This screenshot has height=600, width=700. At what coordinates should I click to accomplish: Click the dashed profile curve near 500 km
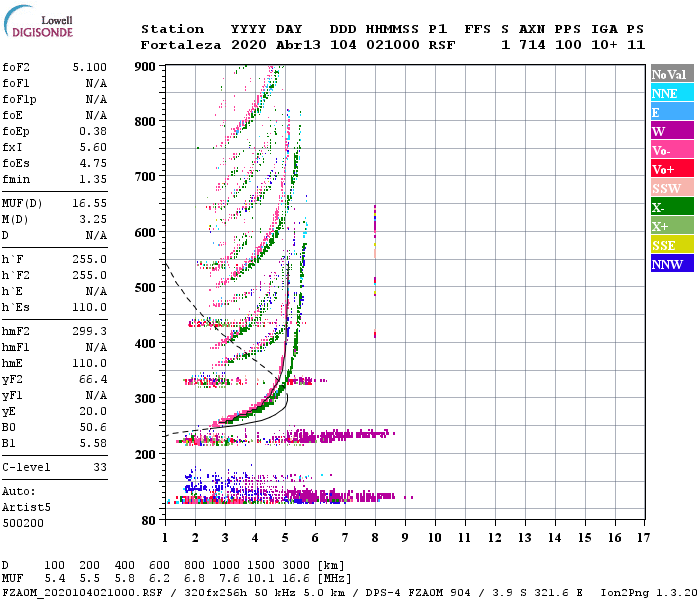coord(179,287)
